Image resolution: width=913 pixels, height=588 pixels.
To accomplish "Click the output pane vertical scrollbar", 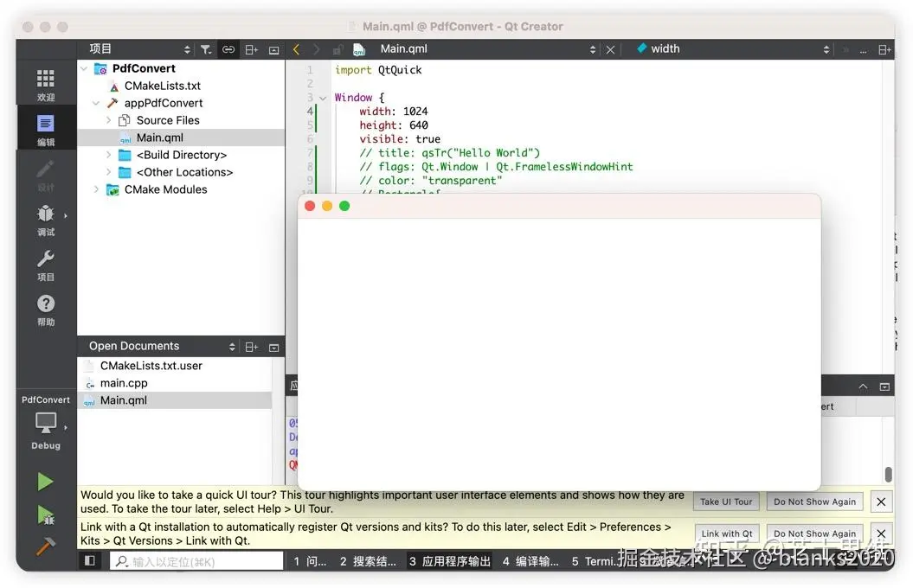I will (x=888, y=474).
